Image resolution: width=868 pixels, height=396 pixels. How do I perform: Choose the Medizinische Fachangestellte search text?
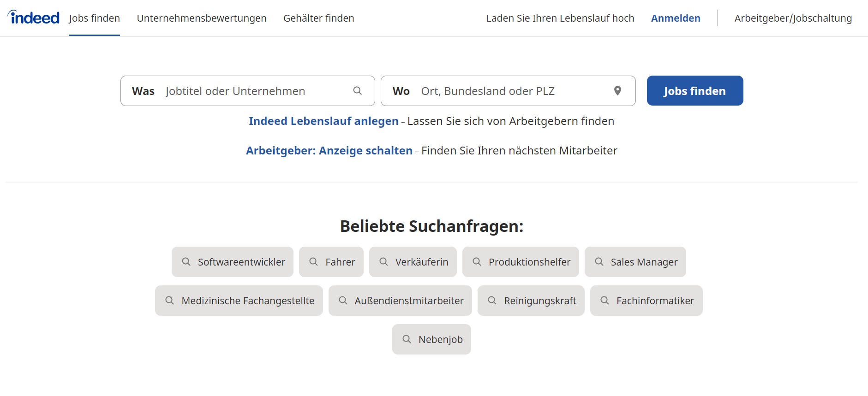pyautogui.click(x=248, y=301)
